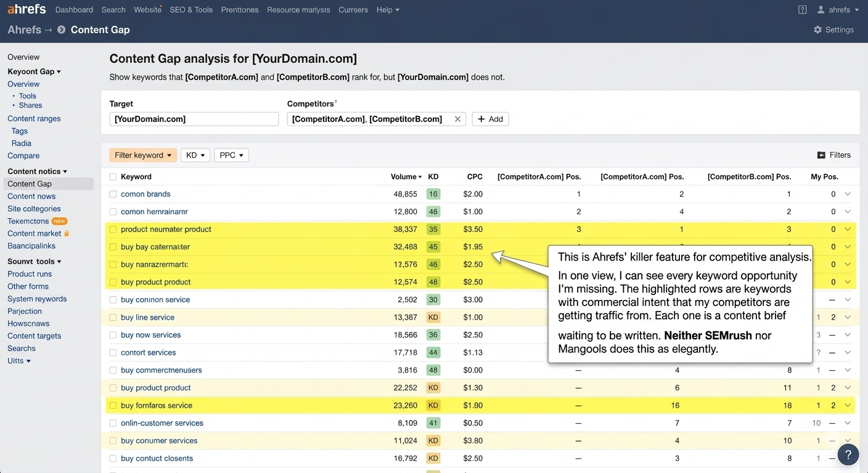The image size is (868, 473).
Task: Click the Target domain input field
Action: pos(194,119)
